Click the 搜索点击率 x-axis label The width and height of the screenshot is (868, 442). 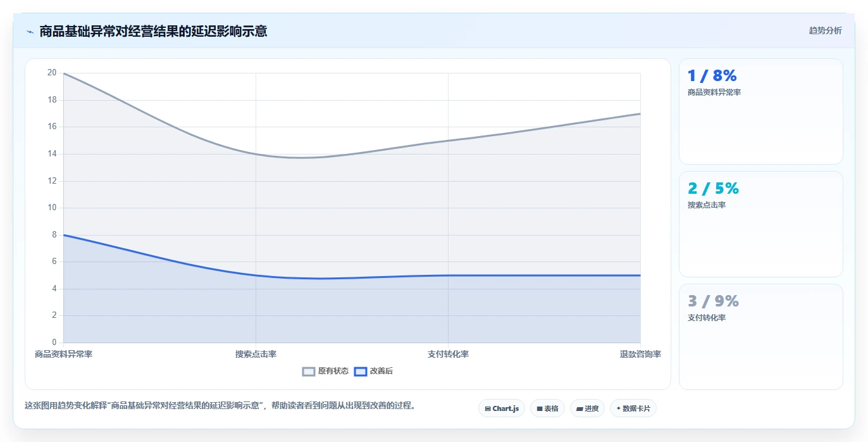click(256, 354)
